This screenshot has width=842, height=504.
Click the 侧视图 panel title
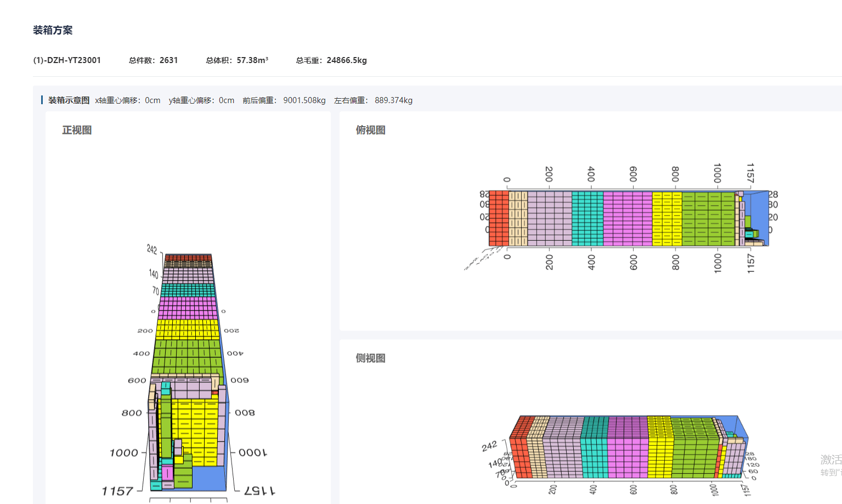(371, 358)
